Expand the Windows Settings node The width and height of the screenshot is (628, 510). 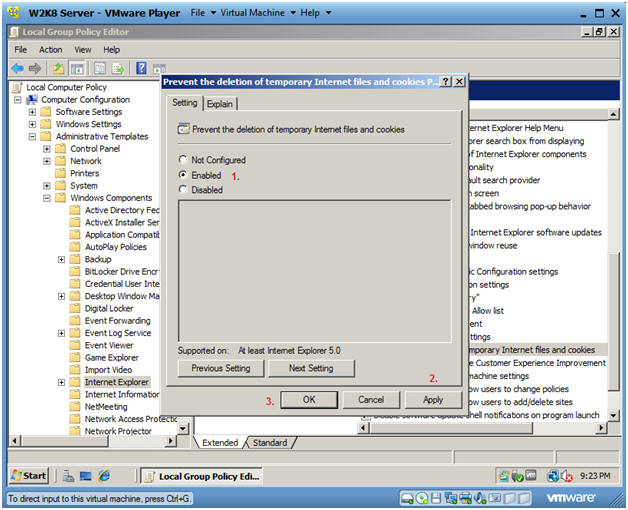[x=32, y=124]
